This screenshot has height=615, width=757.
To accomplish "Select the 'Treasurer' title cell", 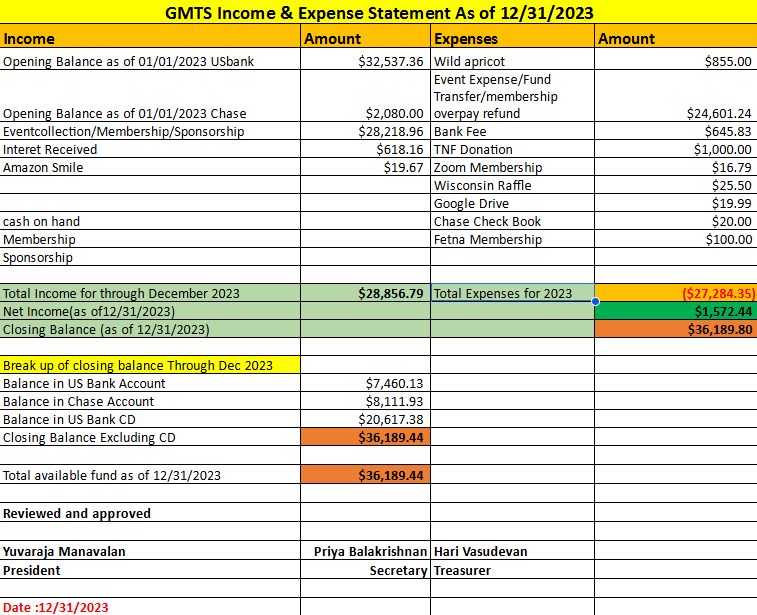I will [x=512, y=570].
